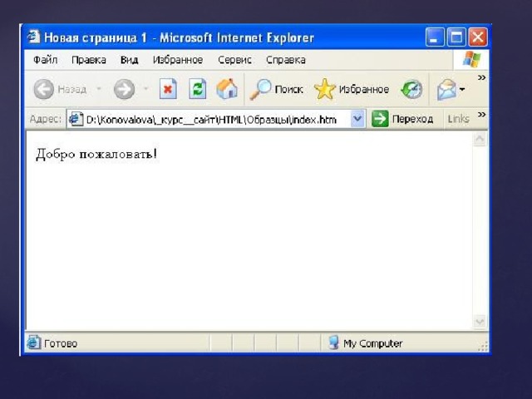This screenshot has width=532, height=399.
Task: Expand the Mail button dropdown arrow
Action: pyautogui.click(x=462, y=90)
